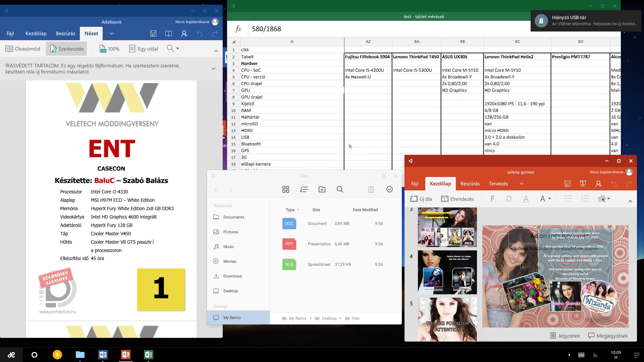
Task: Add new slide with Új dia
Action: 421,199
